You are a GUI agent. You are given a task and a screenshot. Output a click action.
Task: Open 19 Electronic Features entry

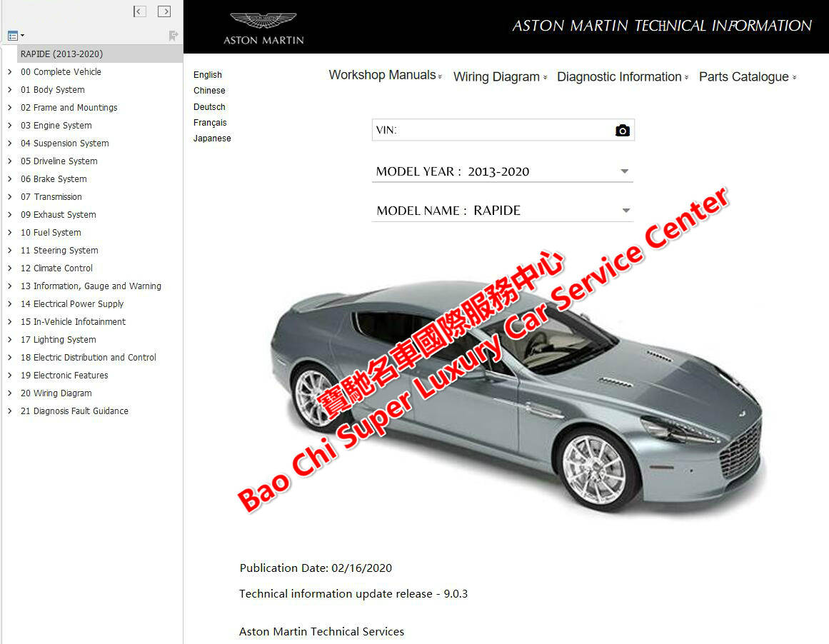click(x=64, y=376)
